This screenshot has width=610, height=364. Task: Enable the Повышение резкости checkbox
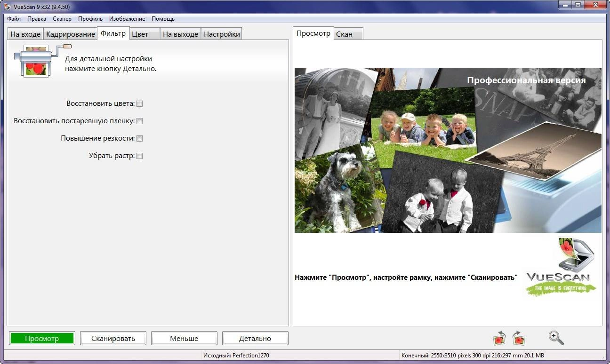click(139, 138)
